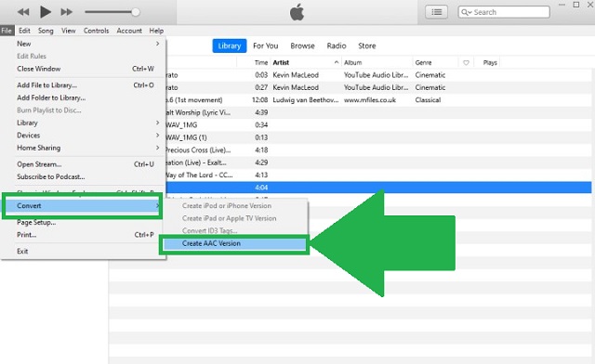Click the Search dropdown chevron next to magnifier
Viewport: 595px width, 364px height.
click(469, 12)
